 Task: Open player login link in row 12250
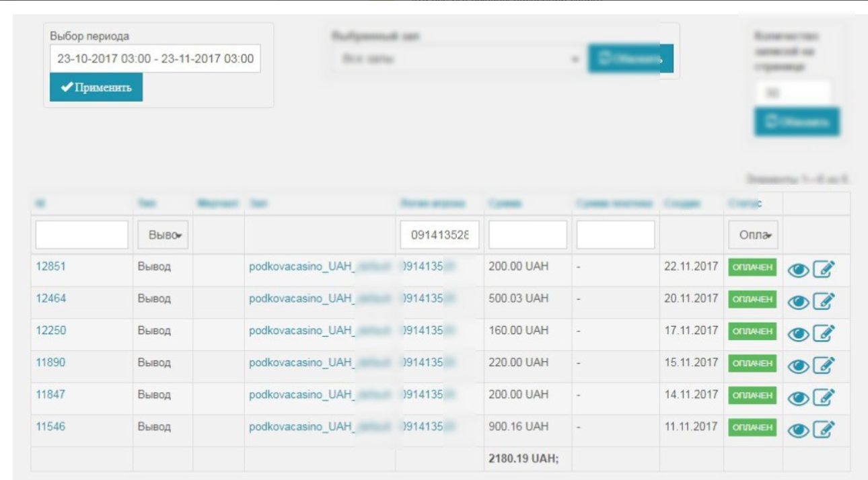(428, 331)
